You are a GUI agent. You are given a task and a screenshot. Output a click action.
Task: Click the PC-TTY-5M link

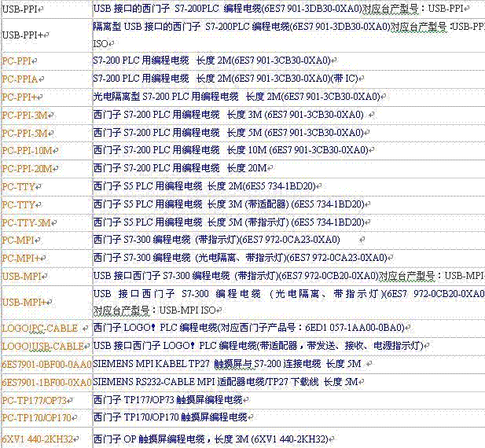tap(26, 222)
